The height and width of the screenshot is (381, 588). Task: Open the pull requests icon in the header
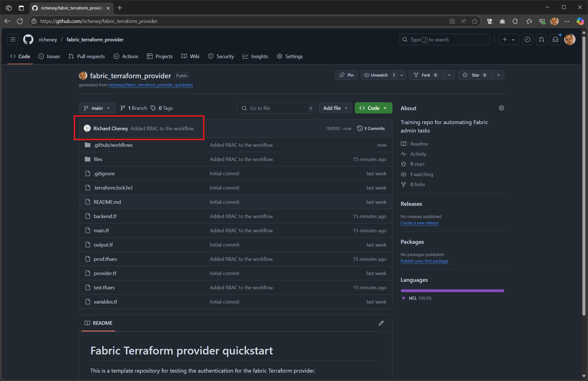point(542,39)
